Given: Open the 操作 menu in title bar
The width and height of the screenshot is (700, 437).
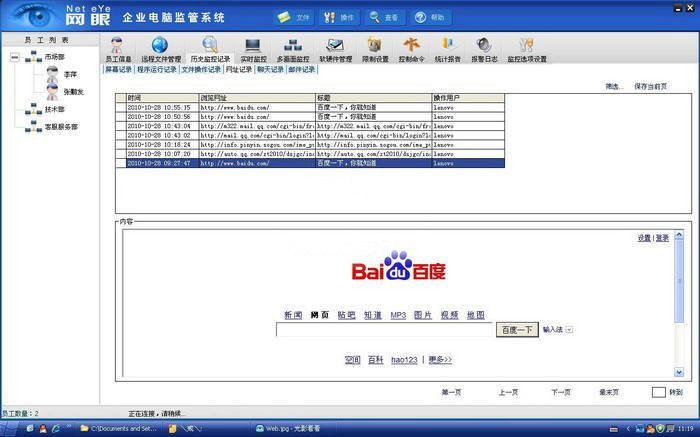Looking at the screenshot, I should (339, 17).
